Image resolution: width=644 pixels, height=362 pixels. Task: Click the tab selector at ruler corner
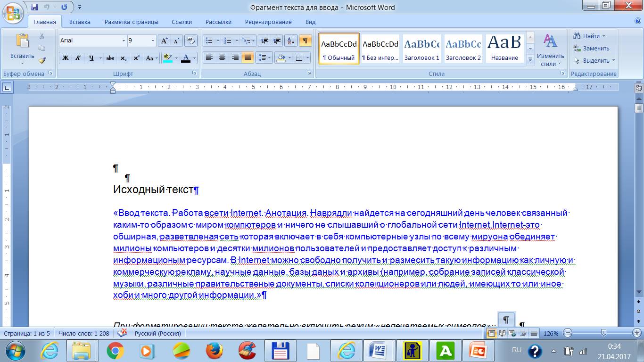point(7,87)
